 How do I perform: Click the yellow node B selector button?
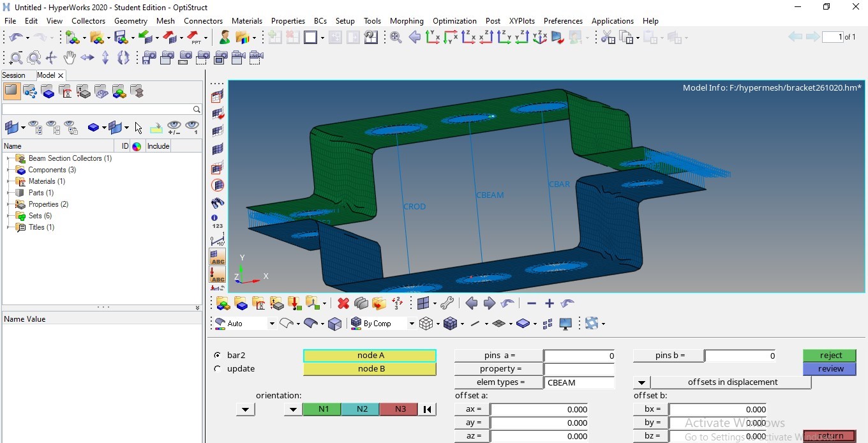tap(370, 369)
